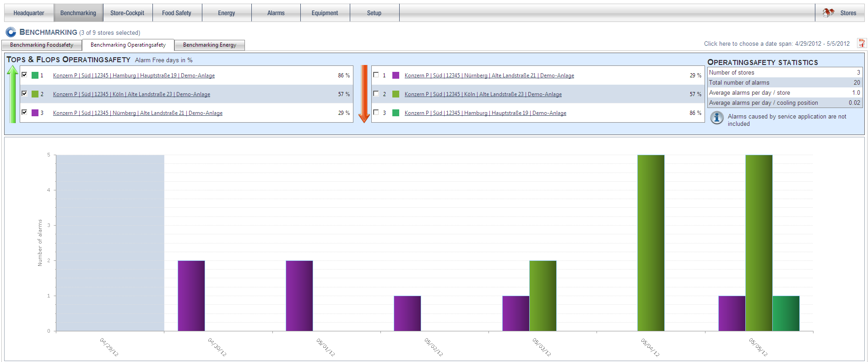Switch to Benchmarking Energy tab

[210, 45]
